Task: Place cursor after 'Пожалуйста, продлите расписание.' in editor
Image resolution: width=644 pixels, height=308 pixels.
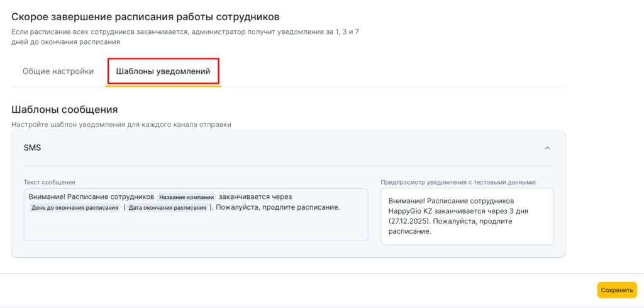Action: (341, 208)
